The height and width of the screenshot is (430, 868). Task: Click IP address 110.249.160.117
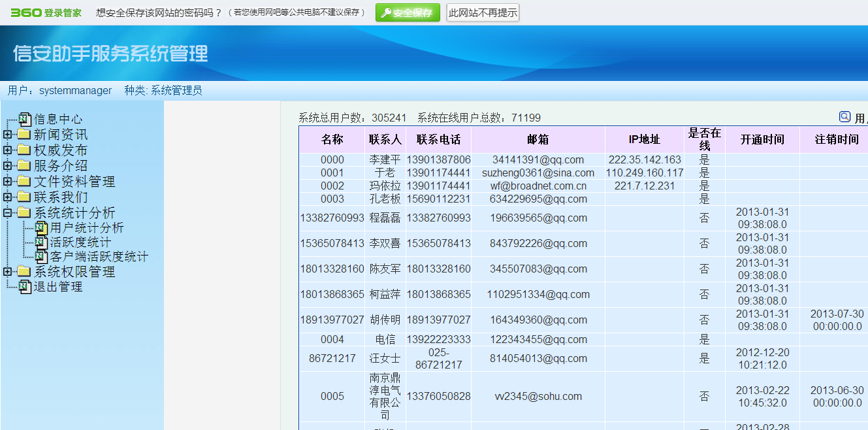click(x=645, y=173)
